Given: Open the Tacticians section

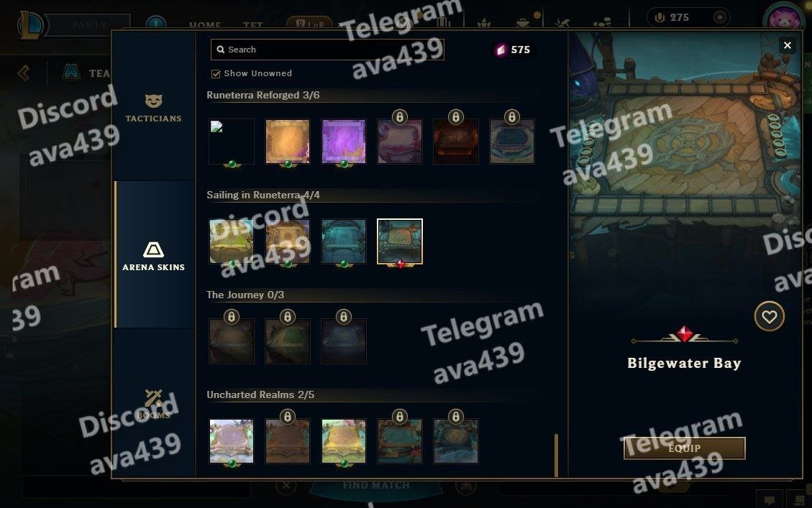Looking at the screenshot, I should point(153,108).
